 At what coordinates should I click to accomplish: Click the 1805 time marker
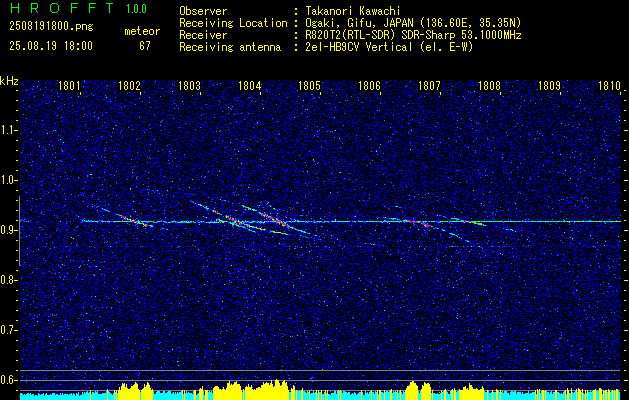point(309,85)
